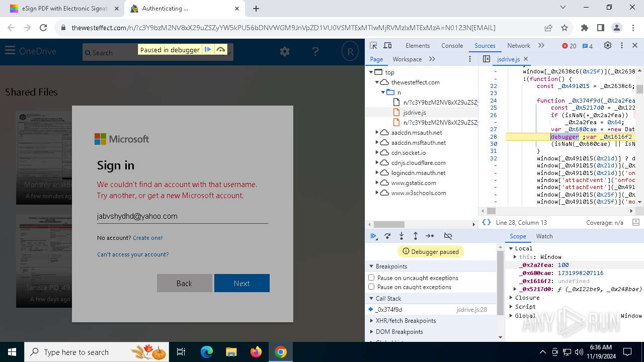The image size is (644, 362).
Task: Enable Pause on caught exceptions
Action: click(371, 287)
